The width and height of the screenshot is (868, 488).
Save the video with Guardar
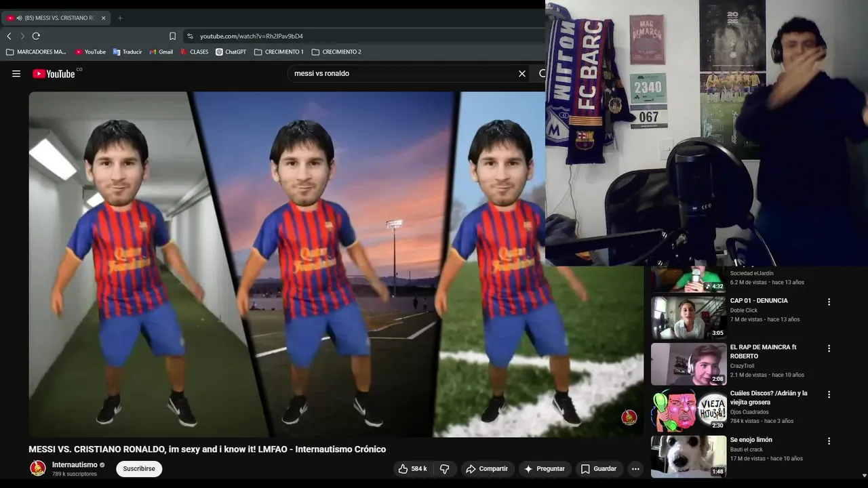tap(599, 468)
